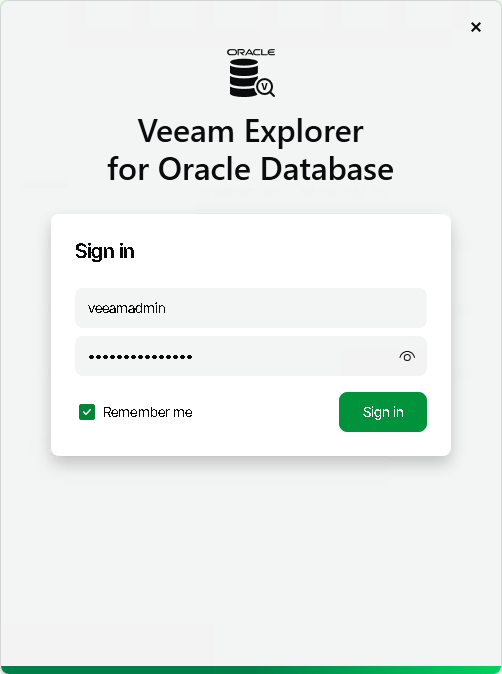Click the green Sign in button

click(x=383, y=412)
